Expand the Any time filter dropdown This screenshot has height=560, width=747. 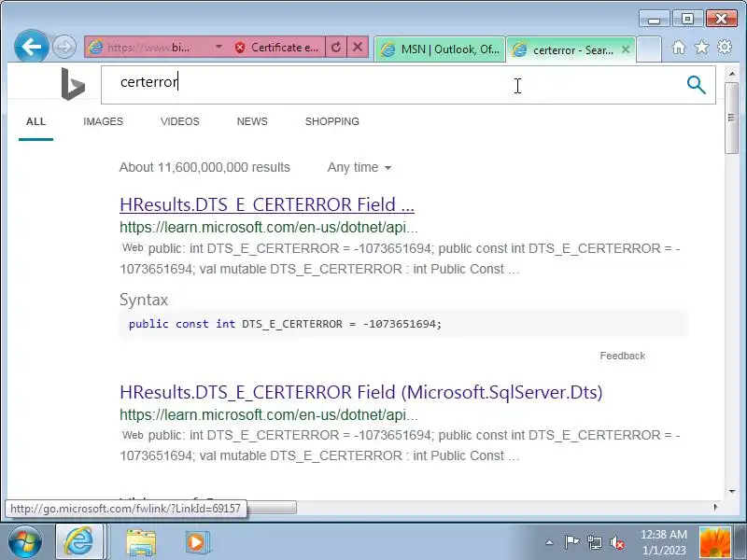tap(359, 168)
